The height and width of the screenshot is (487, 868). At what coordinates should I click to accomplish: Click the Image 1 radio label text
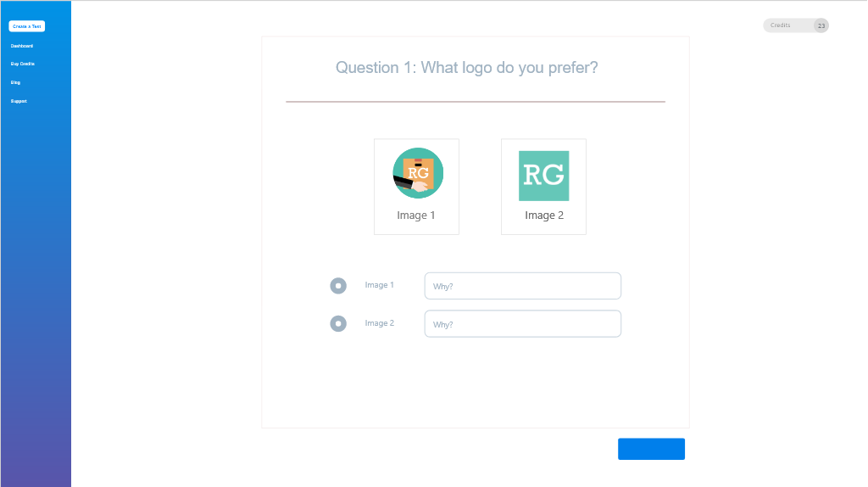click(x=379, y=285)
